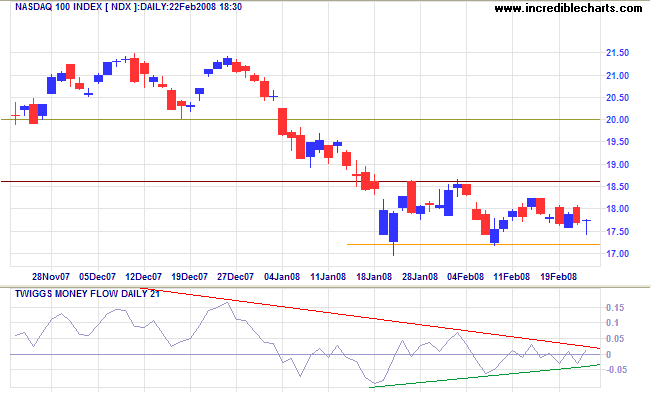The width and height of the screenshot is (651, 395).
Task: Click the 0 money flow axis label
Action: click(x=609, y=355)
